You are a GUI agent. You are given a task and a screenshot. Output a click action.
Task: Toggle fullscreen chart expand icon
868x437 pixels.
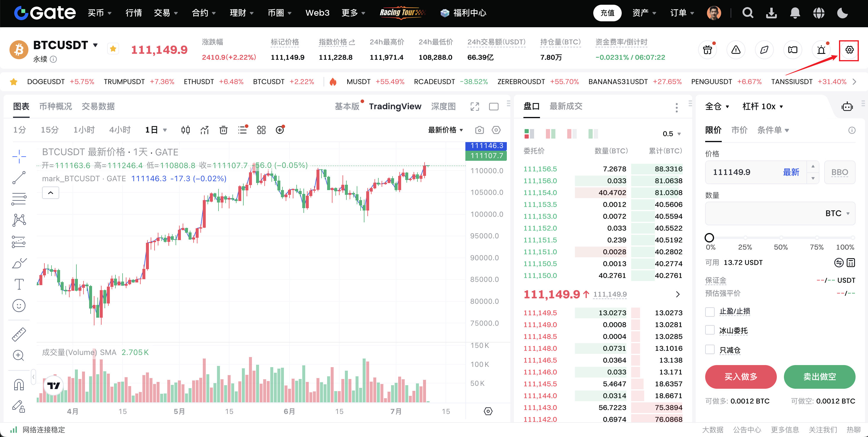click(475, 107)
